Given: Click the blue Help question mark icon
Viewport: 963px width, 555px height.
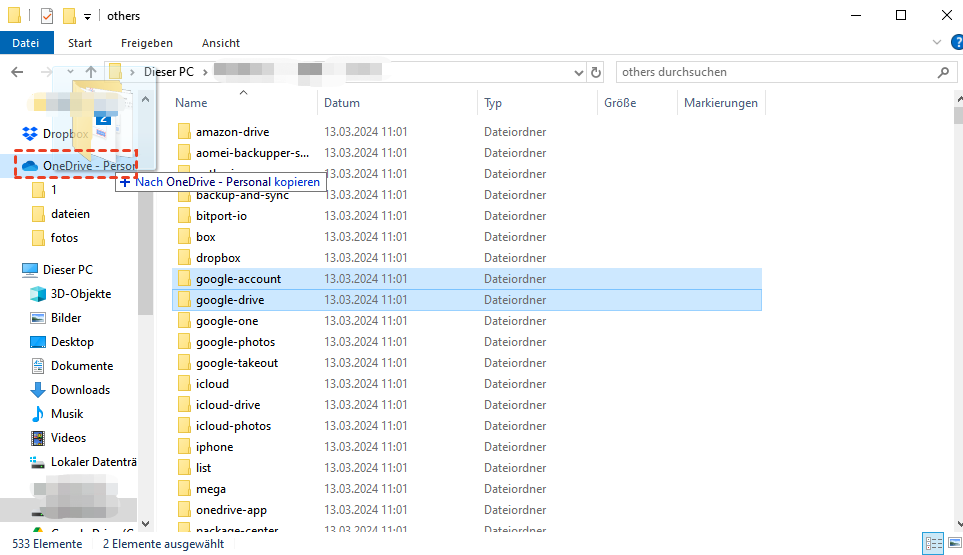Looking at the screenshot, I should pos(955,43).
